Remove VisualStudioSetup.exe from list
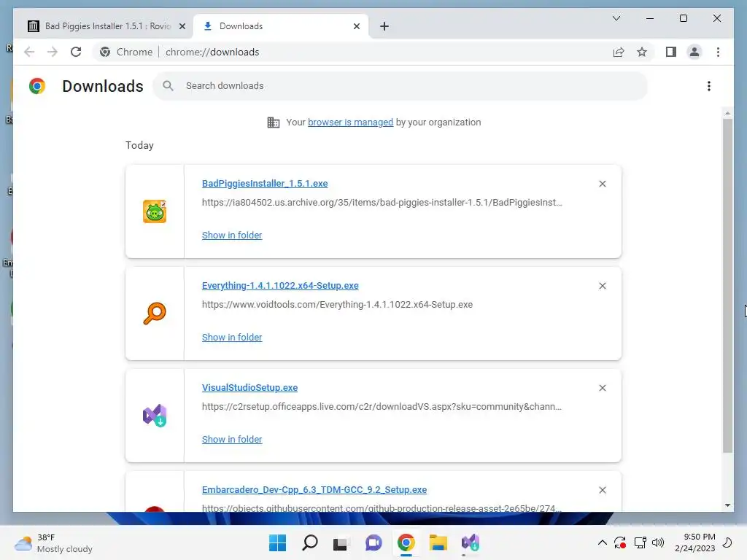The width and height of the screenshot is (747, 560). 602,388
